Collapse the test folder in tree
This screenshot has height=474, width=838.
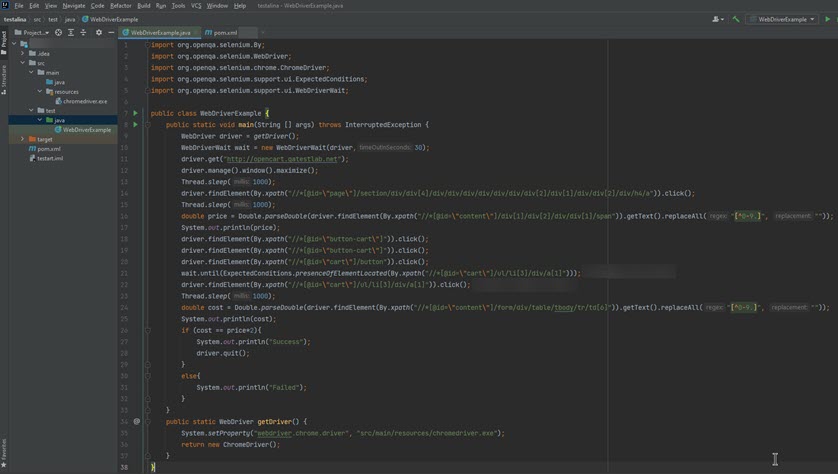[31, 111]
